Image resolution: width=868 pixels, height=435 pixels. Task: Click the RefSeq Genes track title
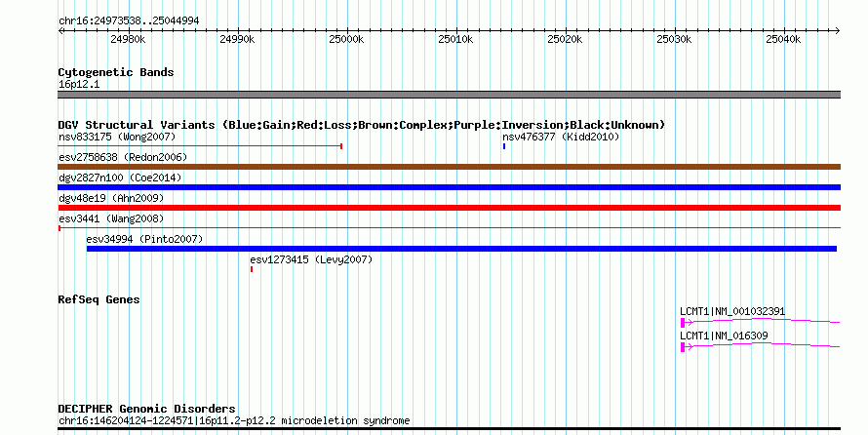pyautogui.click(x=99, y=299)
